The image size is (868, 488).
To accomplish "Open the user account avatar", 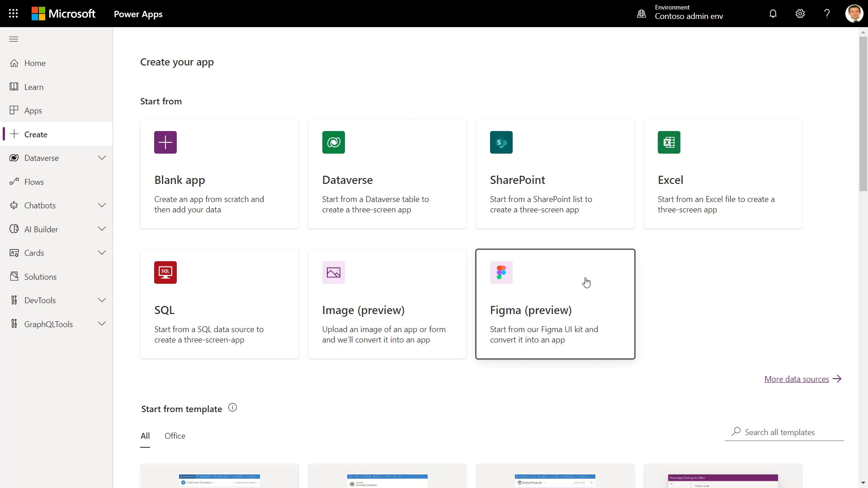I will tap(854, 14).
